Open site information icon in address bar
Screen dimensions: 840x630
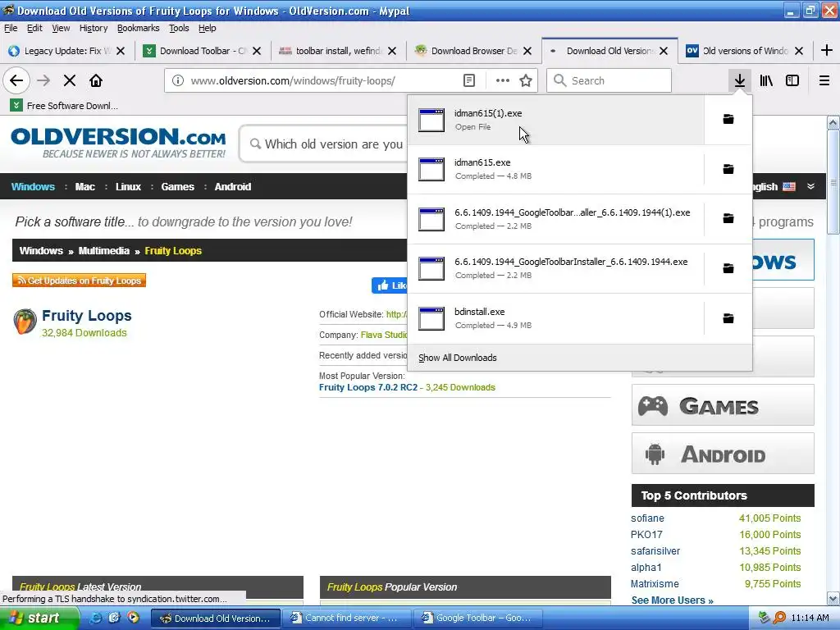(177, 81)
